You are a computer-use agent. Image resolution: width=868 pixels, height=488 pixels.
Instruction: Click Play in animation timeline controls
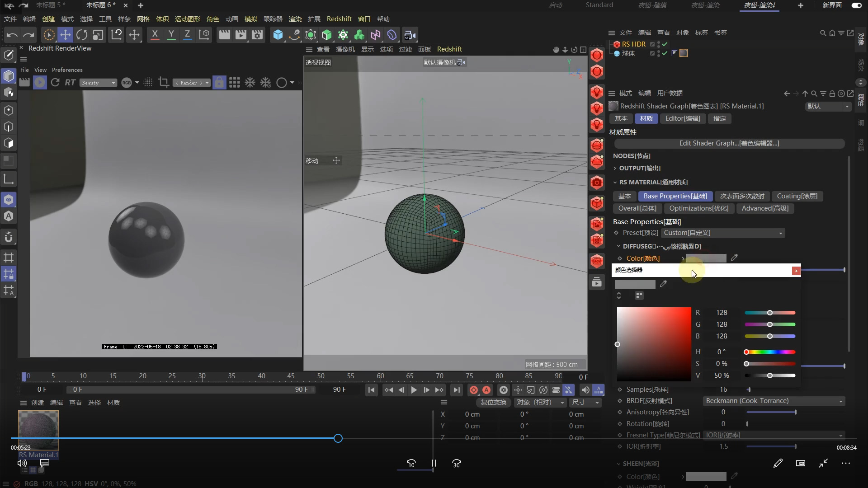tap(414, 390)
